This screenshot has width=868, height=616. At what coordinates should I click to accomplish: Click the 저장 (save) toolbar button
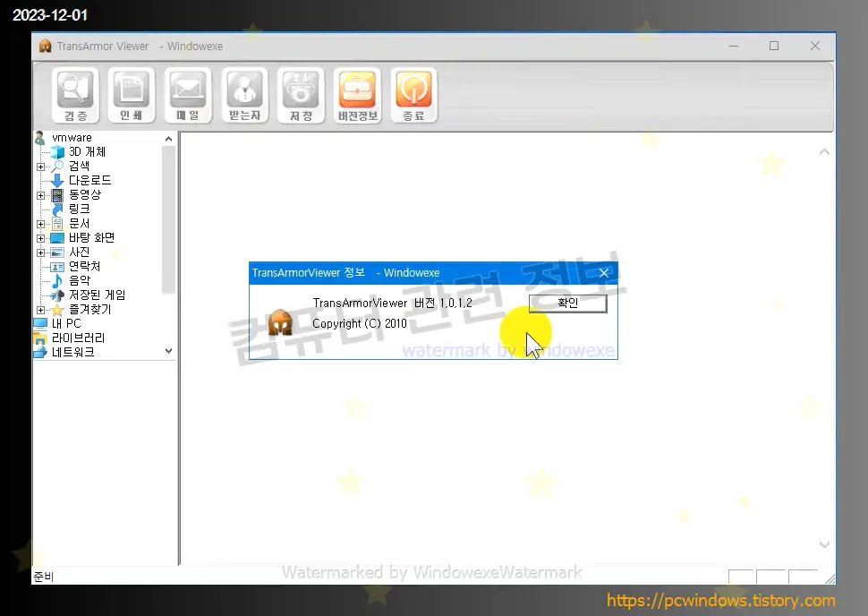click(x=302, y=95)
